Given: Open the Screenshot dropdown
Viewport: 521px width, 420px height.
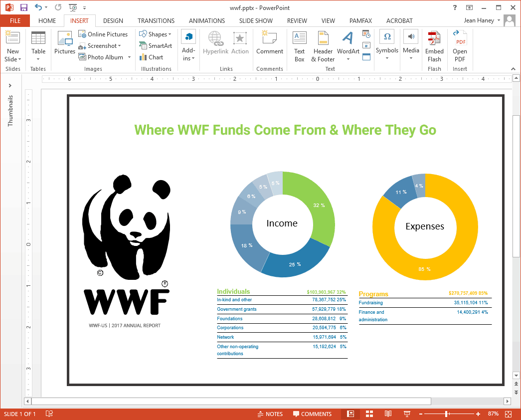Looking at the screenshot, I should 100,46.
